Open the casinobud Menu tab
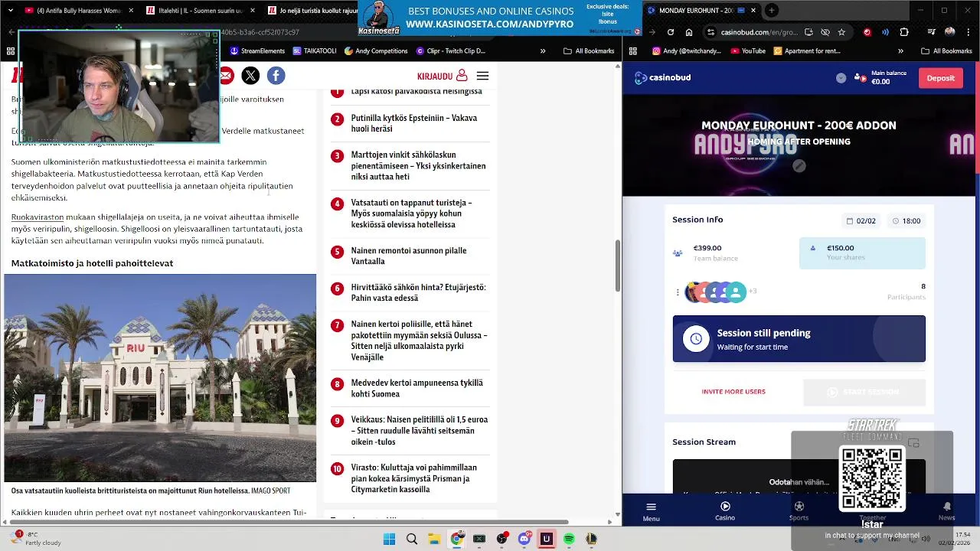Screen dimensions: 980x551 tap(651, 511)
